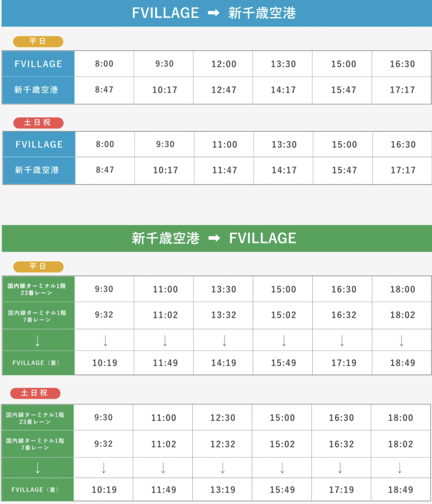Select the weekday 12:00 FVILLAGE departure cell

224,64
